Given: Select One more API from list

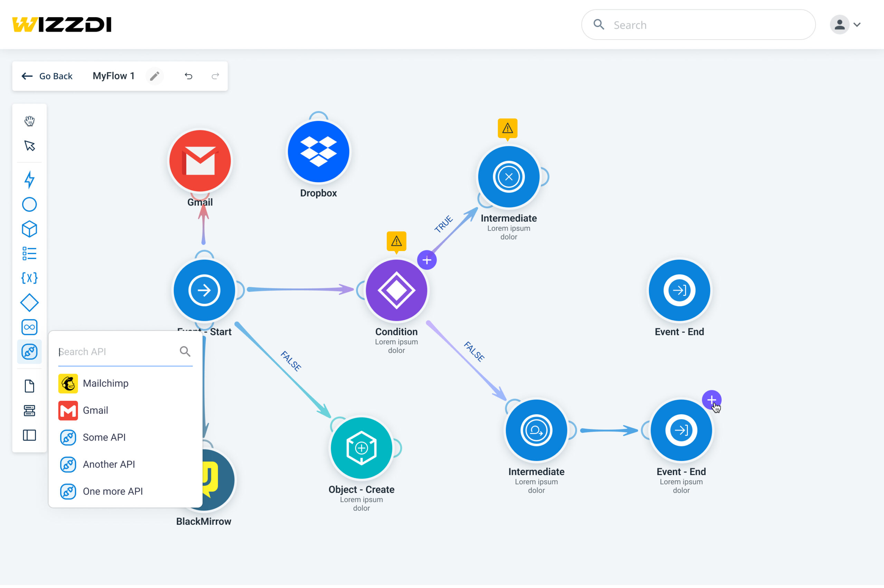Looking at the screenshot, I should (125, 491).
